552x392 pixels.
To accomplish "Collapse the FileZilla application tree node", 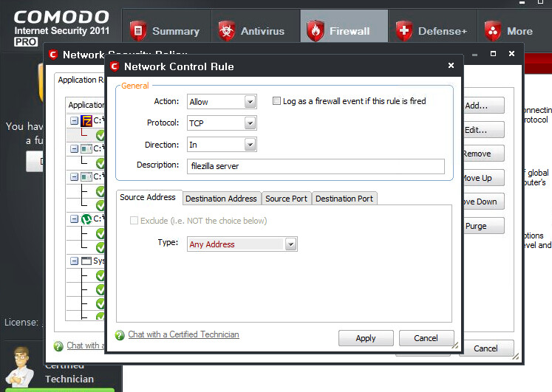I will [74, 120].
